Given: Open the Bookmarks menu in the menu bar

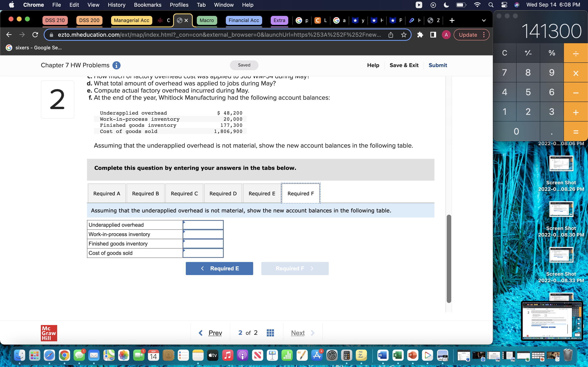Looking at the screenshot, I should (147, 5).
